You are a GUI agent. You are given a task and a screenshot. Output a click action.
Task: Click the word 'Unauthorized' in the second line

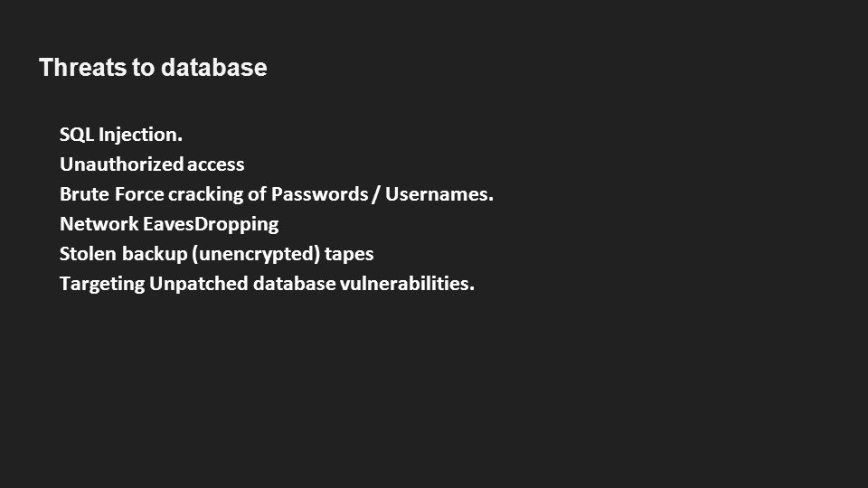point(121,164)
